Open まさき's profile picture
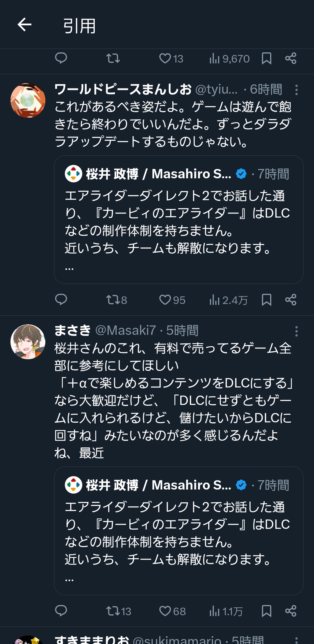 [28, 342]
